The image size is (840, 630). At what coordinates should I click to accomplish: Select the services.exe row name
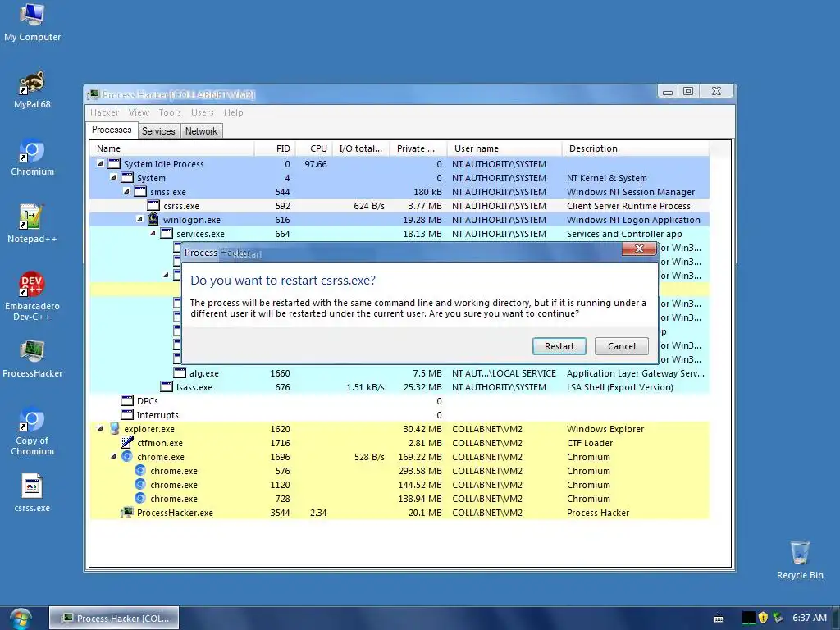200,234
